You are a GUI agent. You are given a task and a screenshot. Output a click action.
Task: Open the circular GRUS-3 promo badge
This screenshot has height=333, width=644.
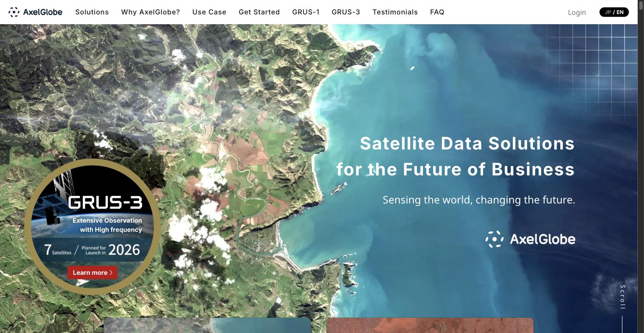point(93,227)
